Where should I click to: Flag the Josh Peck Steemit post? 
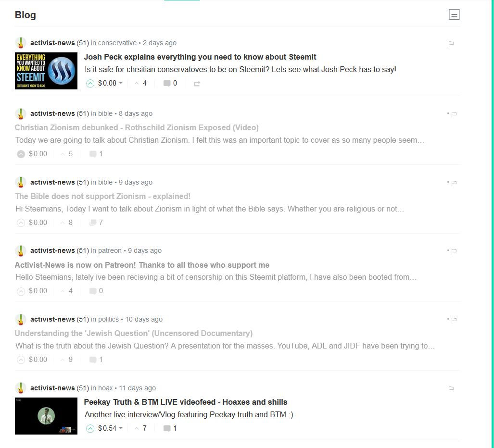[451, 44]
